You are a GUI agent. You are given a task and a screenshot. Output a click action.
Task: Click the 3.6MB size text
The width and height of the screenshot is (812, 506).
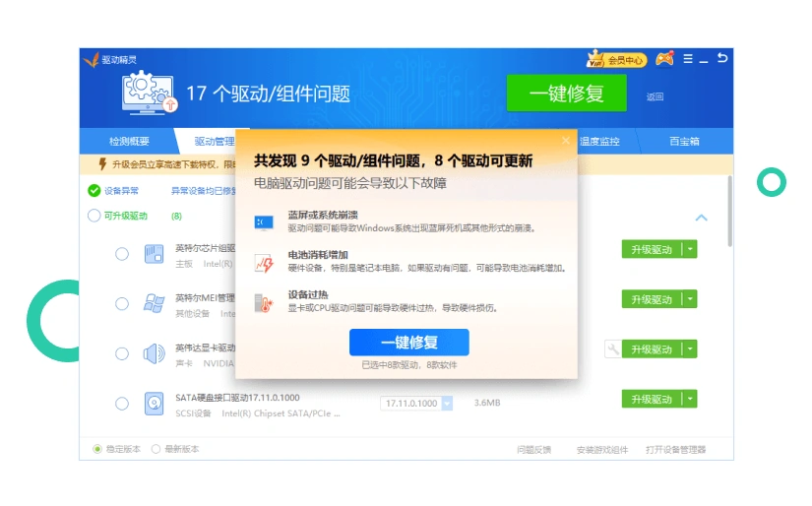click(487, 403)
